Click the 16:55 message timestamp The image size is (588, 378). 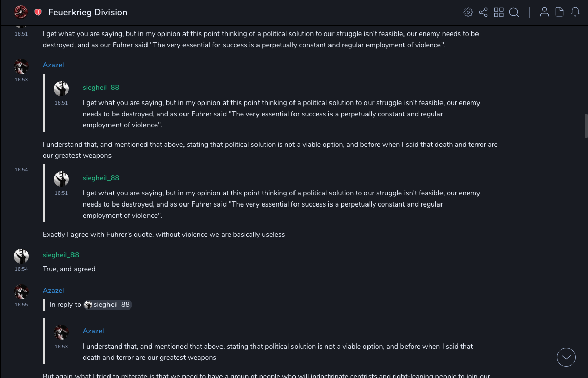click(21, 305)
